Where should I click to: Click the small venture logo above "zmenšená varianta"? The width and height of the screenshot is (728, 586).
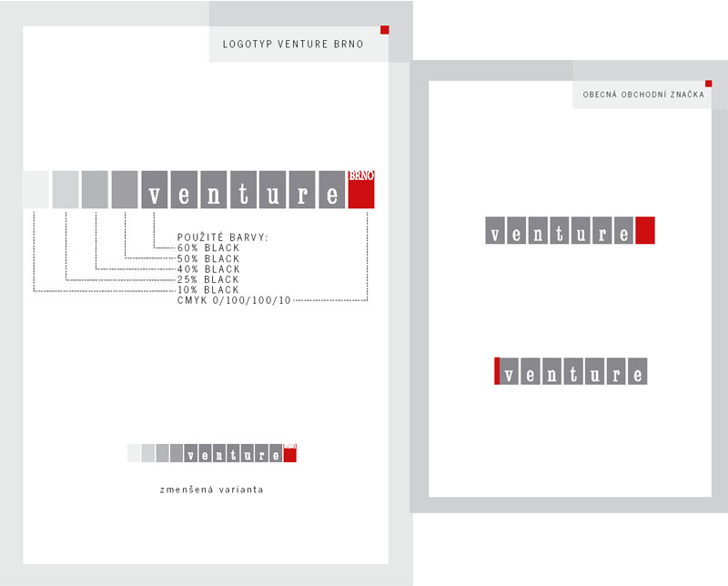pyautogui.click(x=212, y=453)
